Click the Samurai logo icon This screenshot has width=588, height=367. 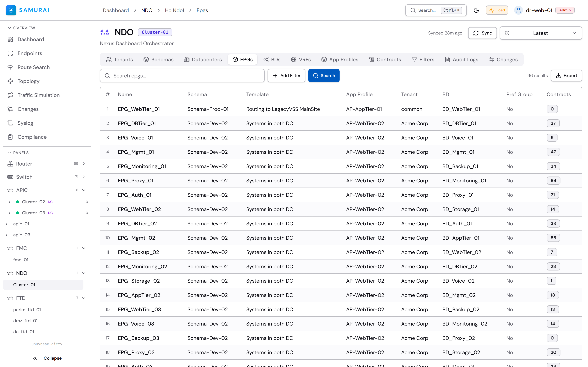(11, 10)
